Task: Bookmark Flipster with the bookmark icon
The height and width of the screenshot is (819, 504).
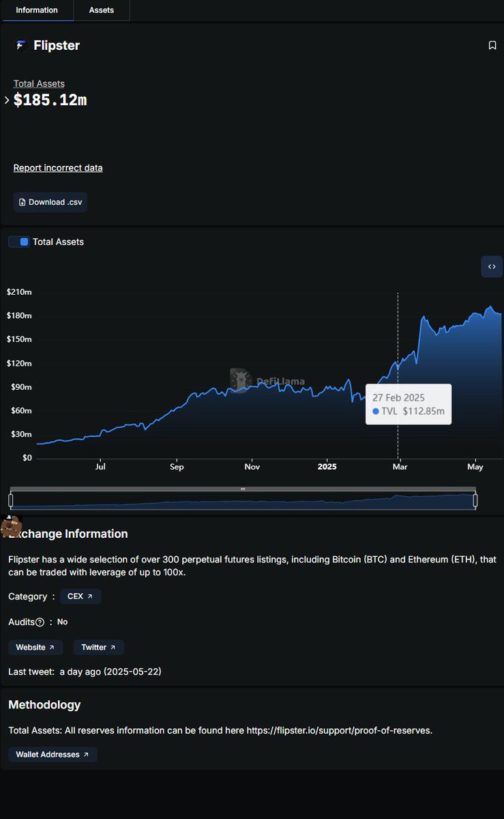Action: (492, 46)
